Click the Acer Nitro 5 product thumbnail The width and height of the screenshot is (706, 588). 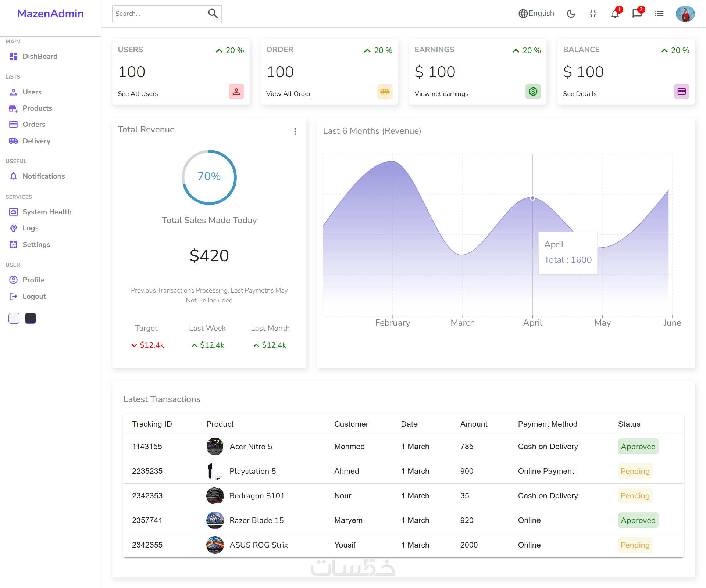pos(215,447)
